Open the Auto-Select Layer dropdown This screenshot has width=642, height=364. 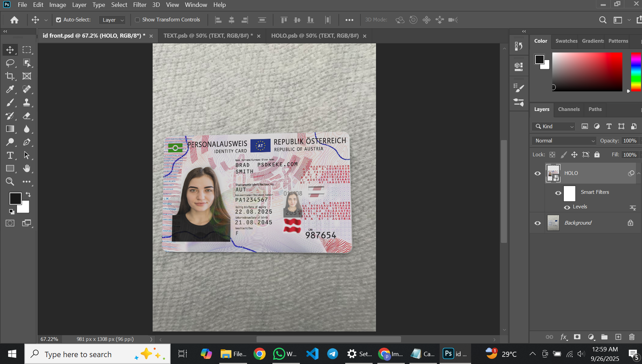(x=113, y=20)
